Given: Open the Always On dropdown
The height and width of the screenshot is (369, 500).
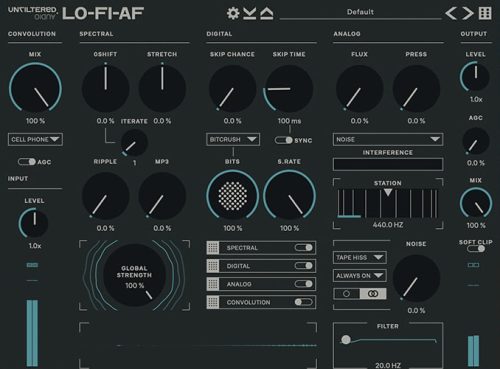Looking at the screenshot, I should (x=360, y=276).
